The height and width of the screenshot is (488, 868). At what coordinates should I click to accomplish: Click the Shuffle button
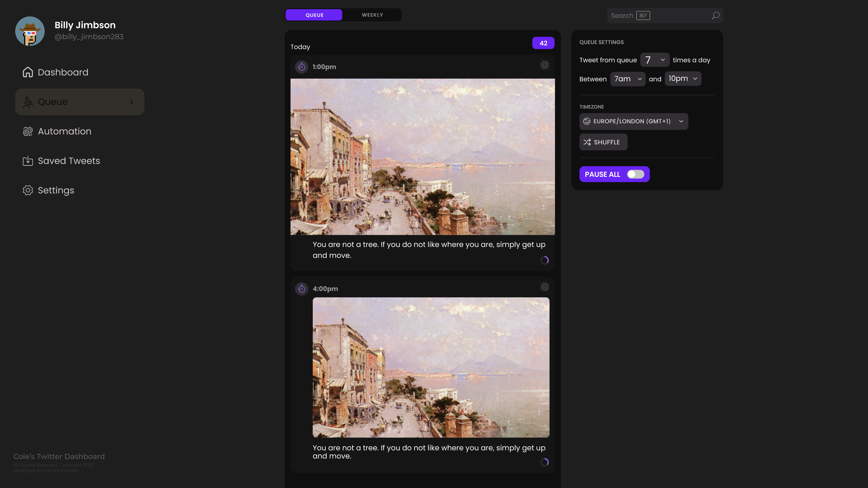[x=603, y=142]
